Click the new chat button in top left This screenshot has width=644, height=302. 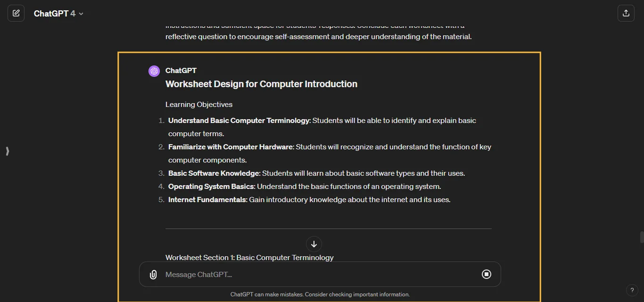click(16, 13)
